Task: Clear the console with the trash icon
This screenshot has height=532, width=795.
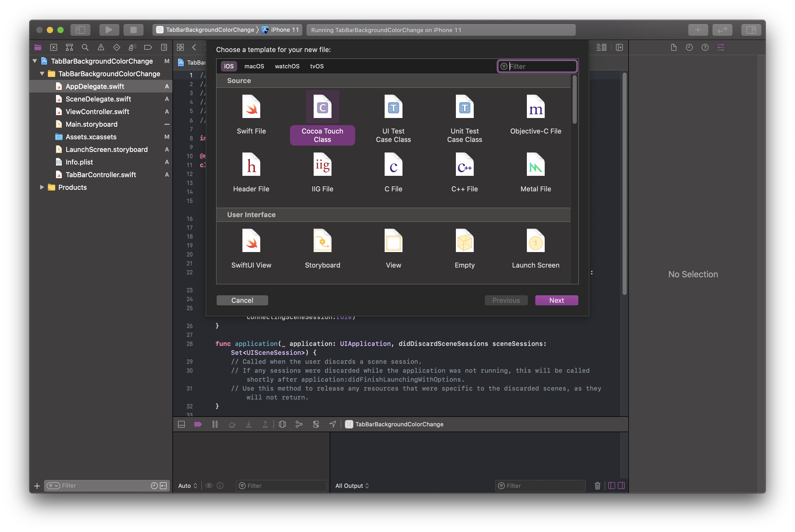Action: pos(597,485)
